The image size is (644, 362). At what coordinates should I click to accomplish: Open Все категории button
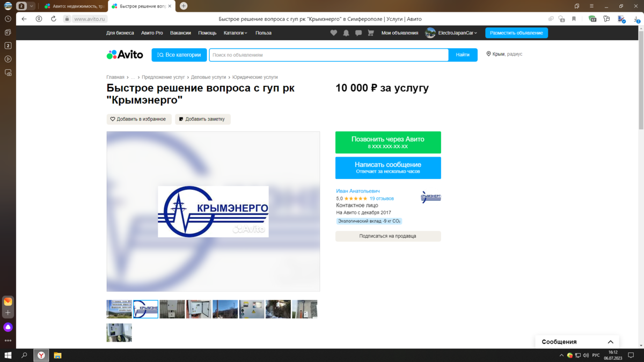[179, 55]
